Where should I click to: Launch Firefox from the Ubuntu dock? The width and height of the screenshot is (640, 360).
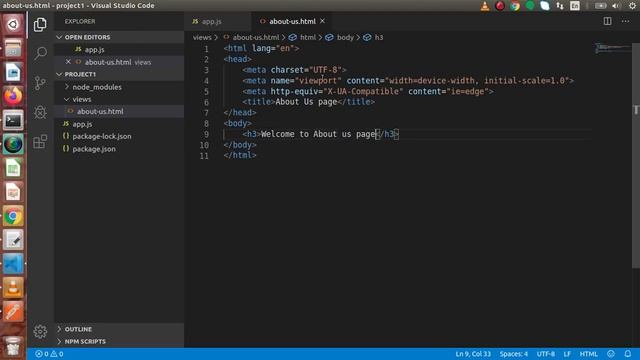point(13,96)
